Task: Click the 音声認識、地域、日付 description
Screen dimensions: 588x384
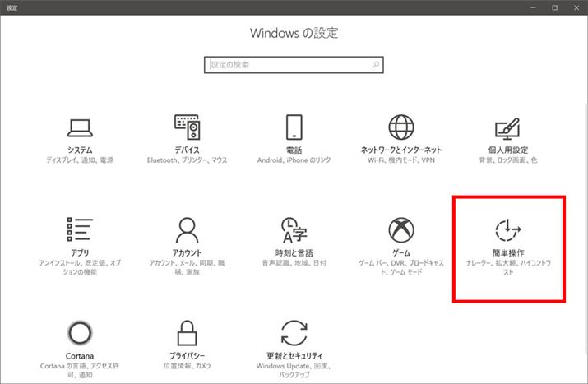Action: coord(294,263)
